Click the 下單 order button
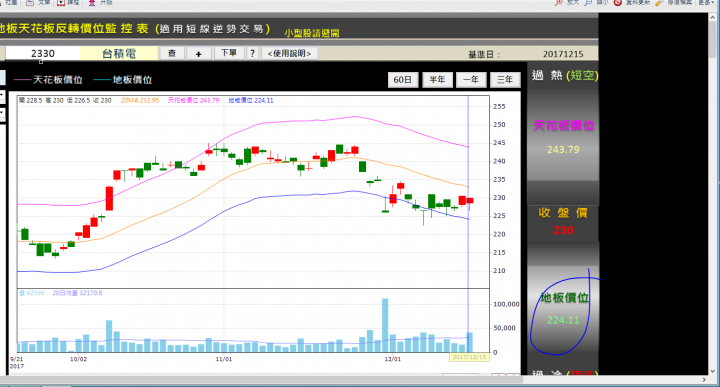The image size is (720, 387). (229, 53)
